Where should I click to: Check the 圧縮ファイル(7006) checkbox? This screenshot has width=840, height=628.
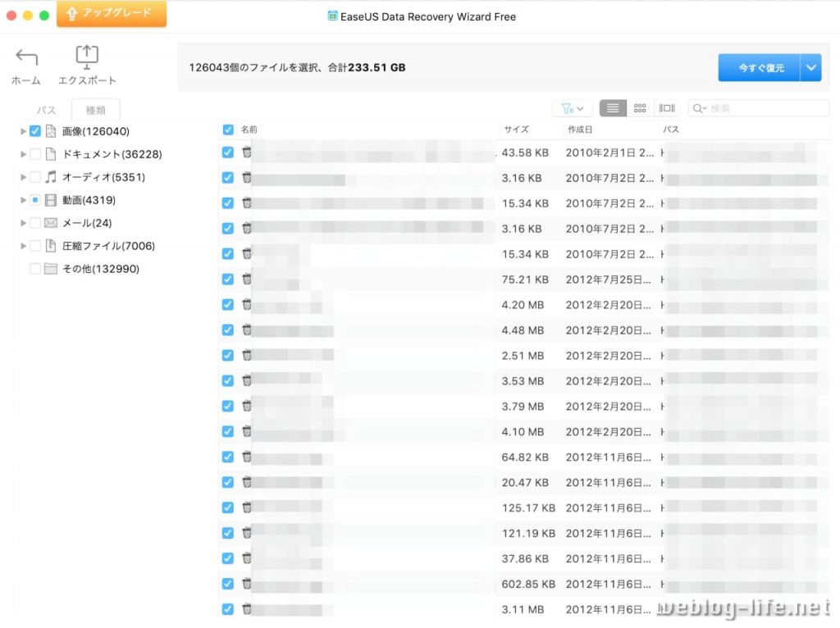point(35,246)
